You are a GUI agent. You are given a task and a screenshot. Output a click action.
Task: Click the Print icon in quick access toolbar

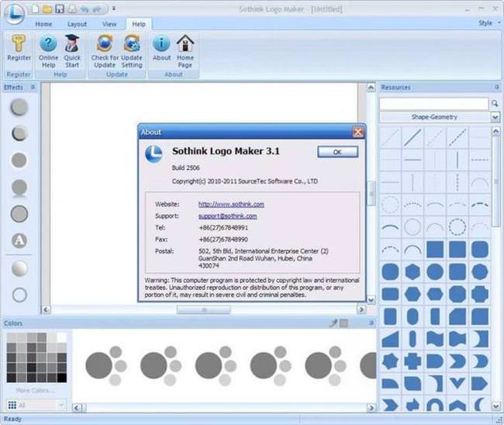pyautogui.click(x=72, y=9)
